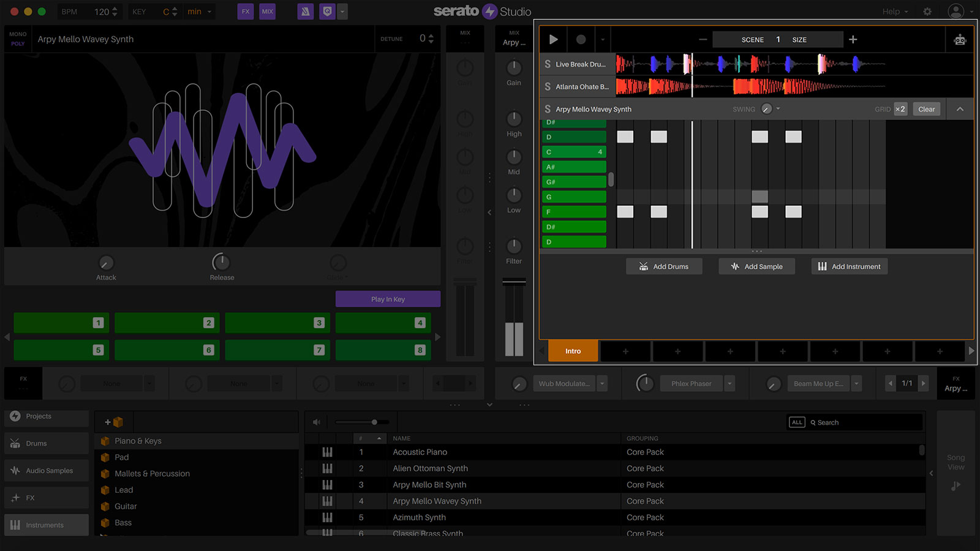Screen dimensions: 980x551
Task: Click the purple shield toolbar icon
Action: (x=328, y=12)
